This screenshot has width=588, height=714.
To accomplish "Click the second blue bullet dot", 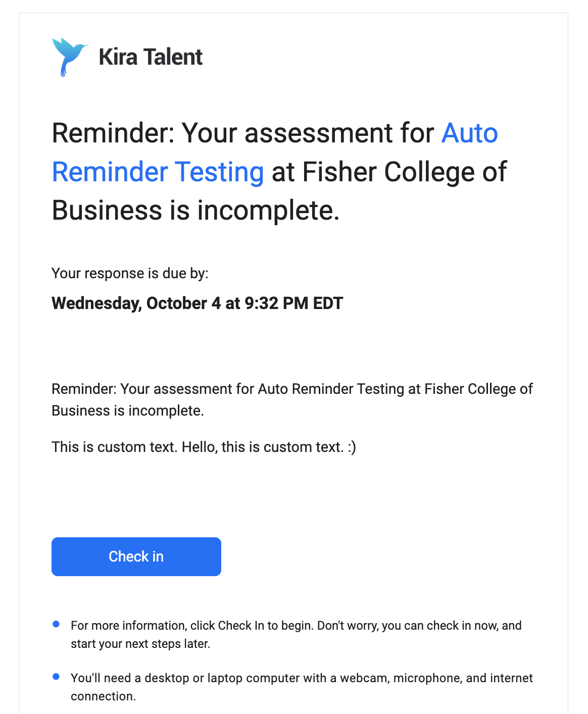I will 56,677.
